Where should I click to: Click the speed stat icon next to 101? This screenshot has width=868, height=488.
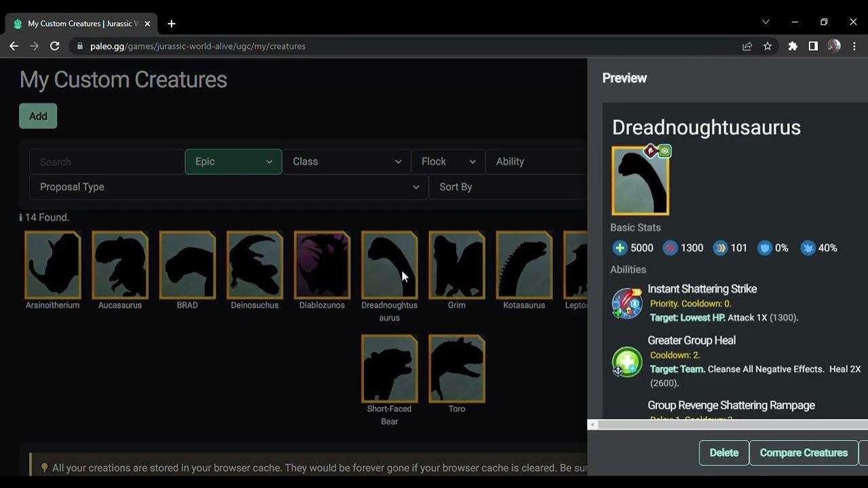point(720,248)
